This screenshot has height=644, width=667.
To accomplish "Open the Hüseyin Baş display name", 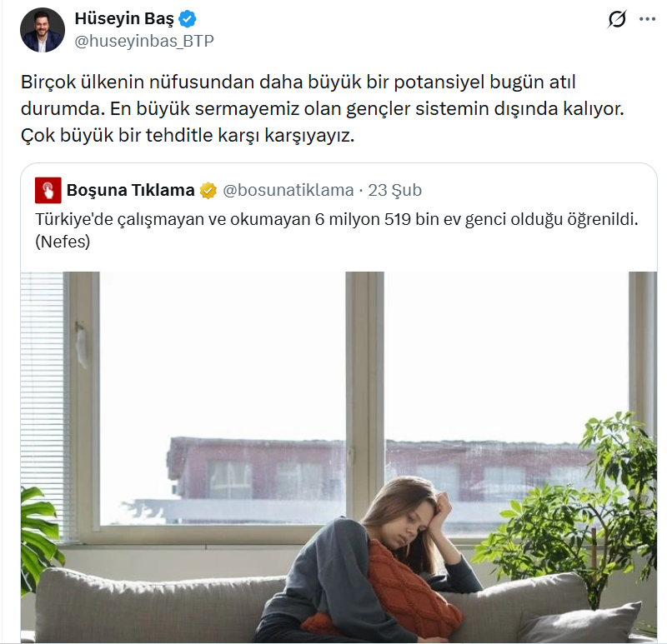I will click(x=124, y=18).
